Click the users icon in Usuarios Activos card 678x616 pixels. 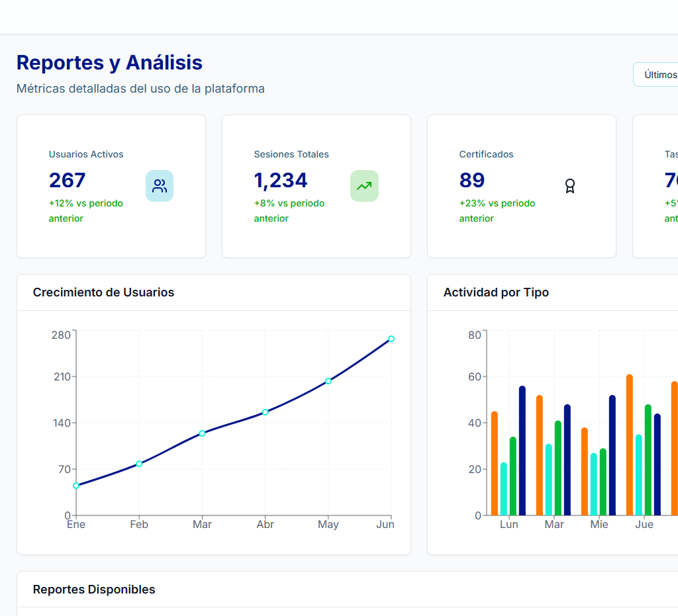coord(160,186)
